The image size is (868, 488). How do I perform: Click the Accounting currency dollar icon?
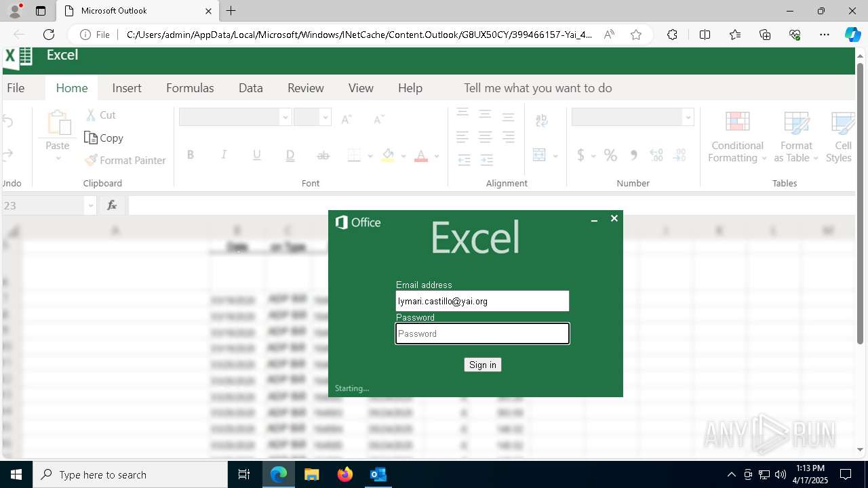click(x=580, y=155)
